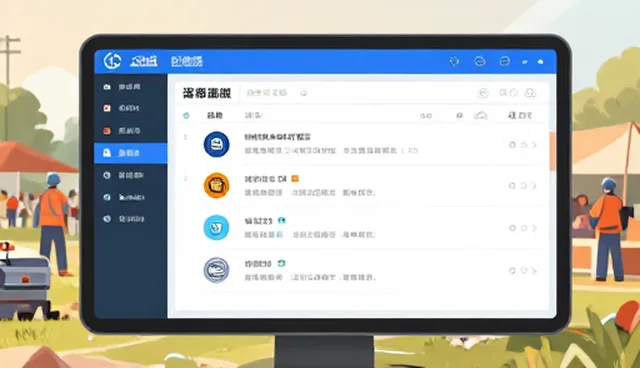640x368 pixels.
Task: Click the rightmost text header of table
Action: point(520,116)
